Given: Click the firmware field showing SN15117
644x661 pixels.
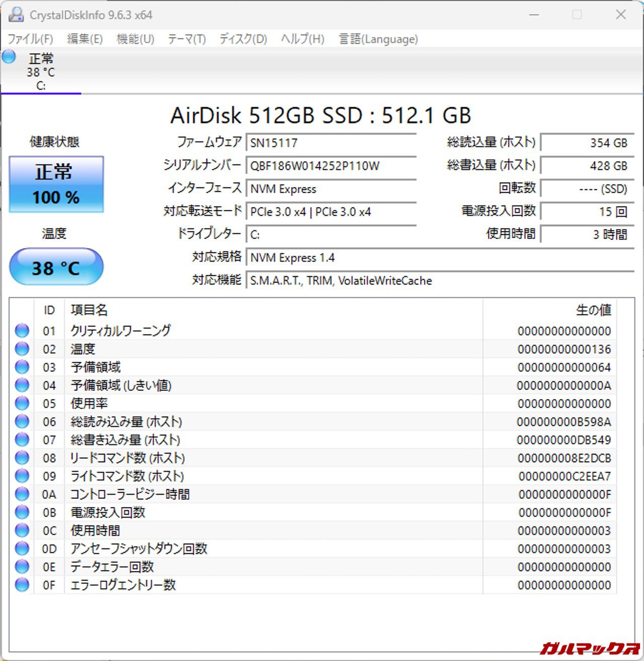Looking at the screenshot, I should tap(331, 142).
